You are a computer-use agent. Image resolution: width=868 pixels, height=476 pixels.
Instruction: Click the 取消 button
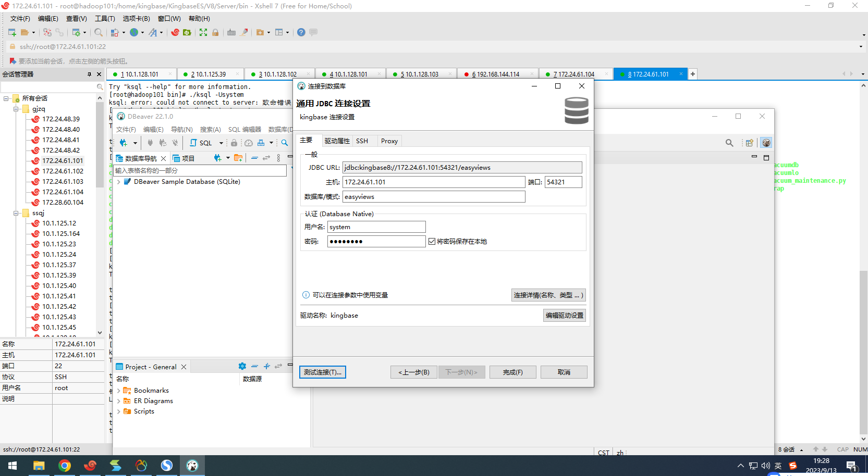[x=564, y=372]
